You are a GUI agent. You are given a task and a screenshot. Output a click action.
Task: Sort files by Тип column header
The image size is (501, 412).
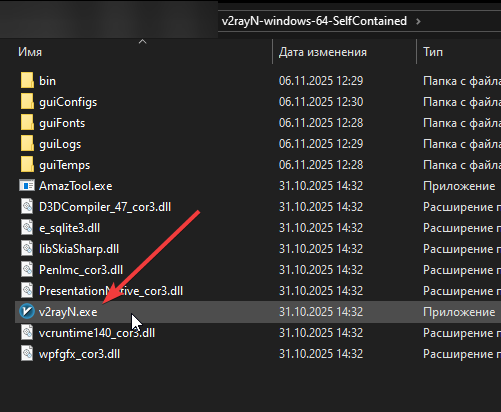click(433, 52)
